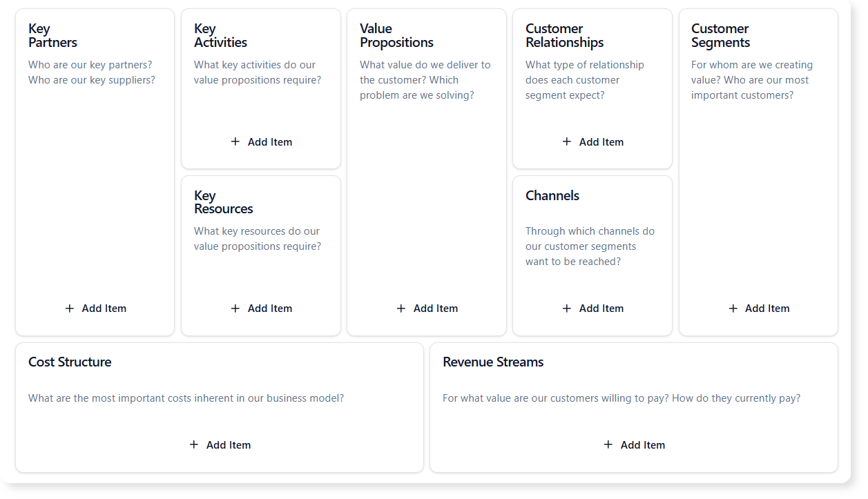Add an item to Revenue Streams
Image resolution: width=868 pixels, height=499 pixels.
click(634, 444)
